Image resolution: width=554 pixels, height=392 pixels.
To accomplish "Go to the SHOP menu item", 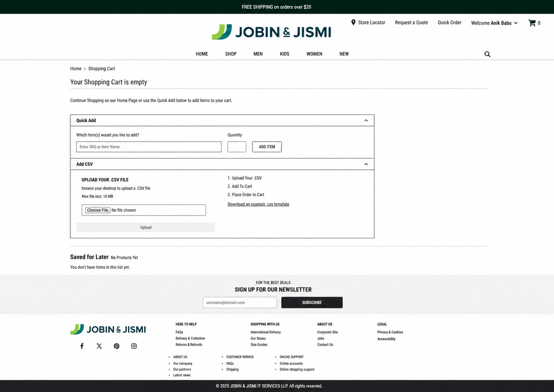I will [231, 54].
